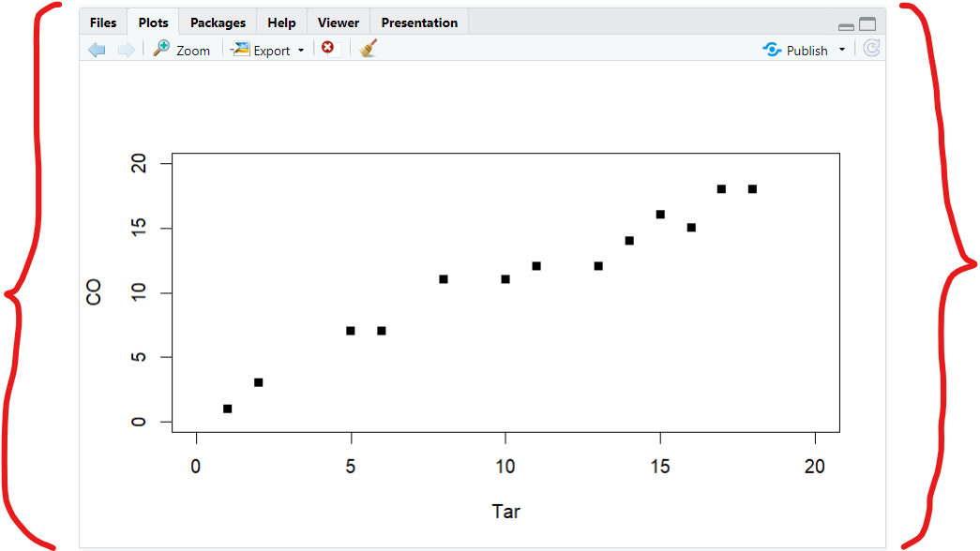Minimize the Plots pane

846,26
